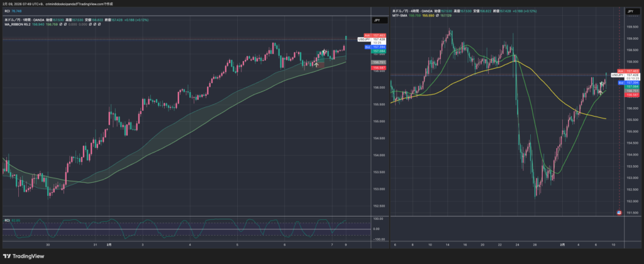
Task: Click the up arrow marker on left chart
Action: [x=317, y=64]
